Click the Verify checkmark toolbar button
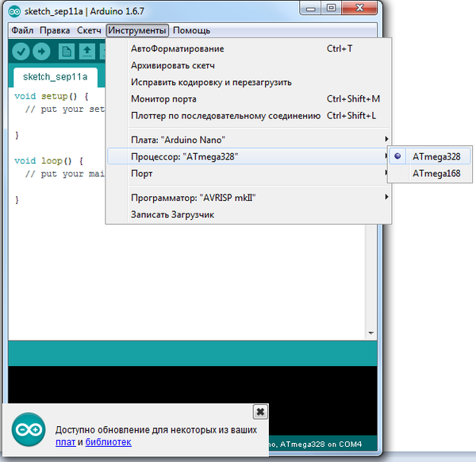The height and width of the screenshot is (462, 476). click(x=21, y=52)
